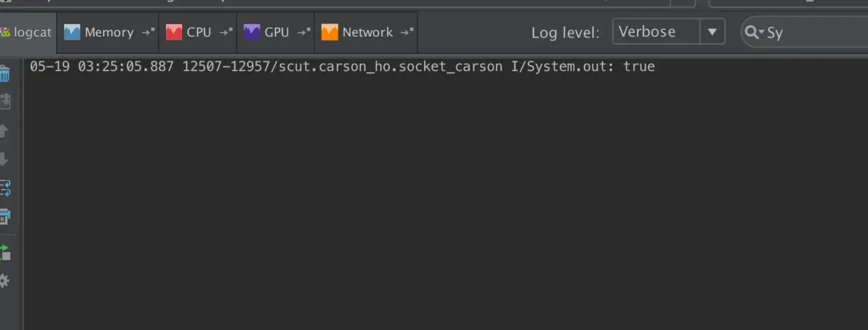Clear logcat with the trash icon
Image resolution: width=868 pixels, height=330 pixels.
click(x=4, y=74)
